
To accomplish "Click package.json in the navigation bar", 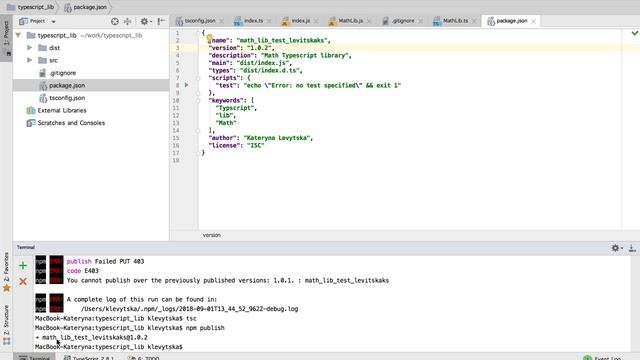I will coord(86,7).
